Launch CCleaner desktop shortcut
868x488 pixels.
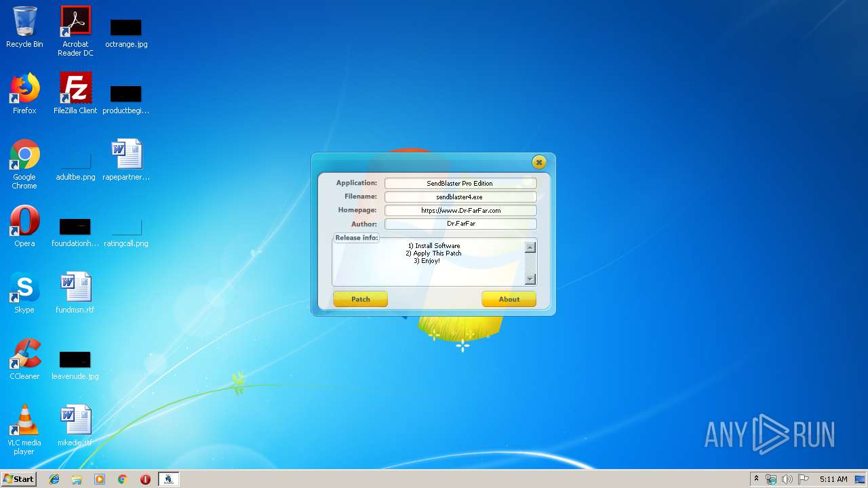(24, 359)
